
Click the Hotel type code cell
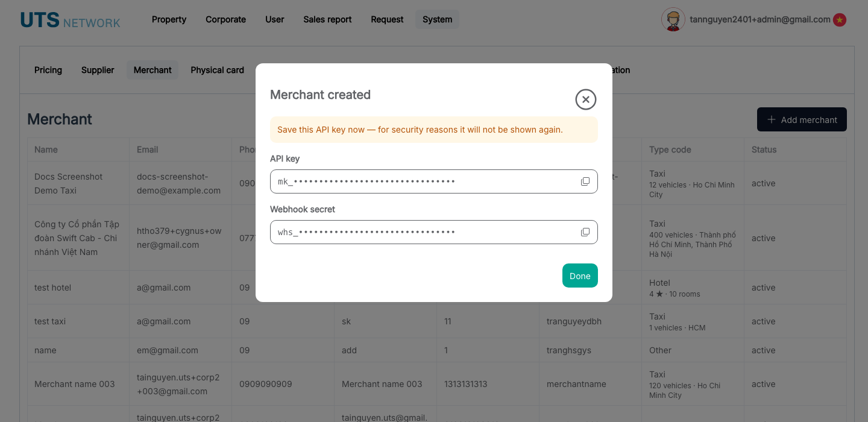[675, 288]
